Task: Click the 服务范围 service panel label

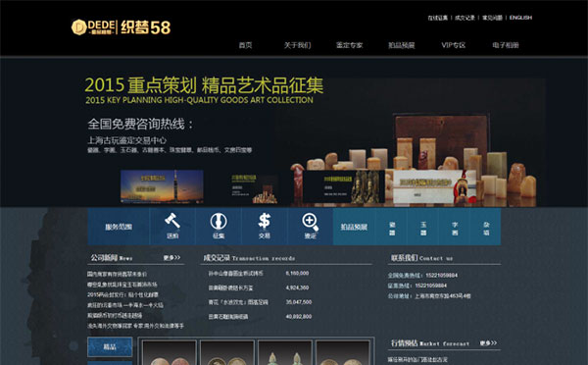Action: 119,227
